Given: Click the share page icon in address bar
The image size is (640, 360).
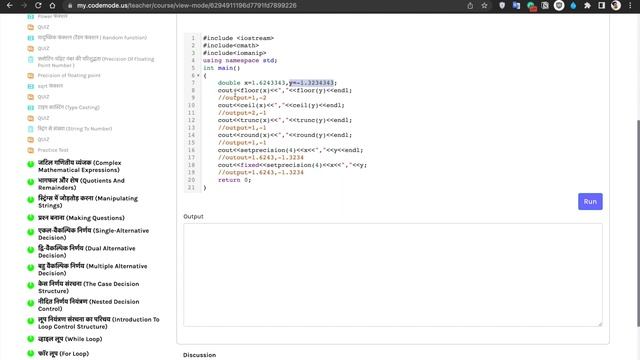Looking at the screenshot, I should coord(470,6).
